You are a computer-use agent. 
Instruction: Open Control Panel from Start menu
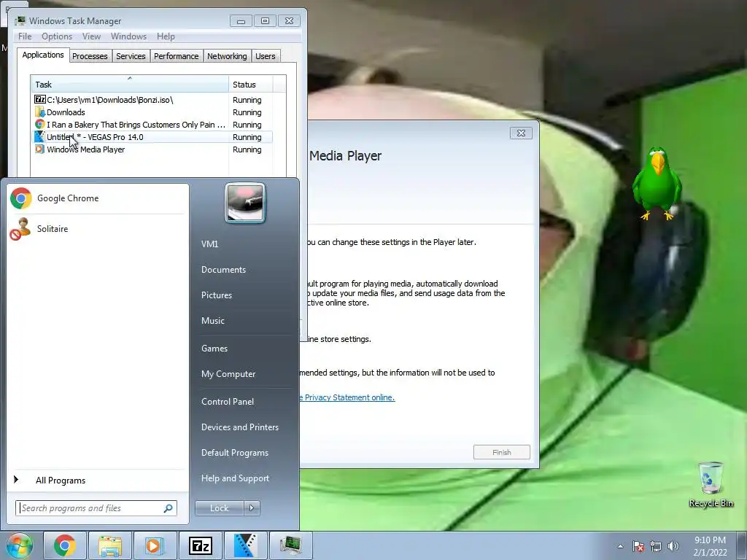pyautogui.click(x=228, y=402)
